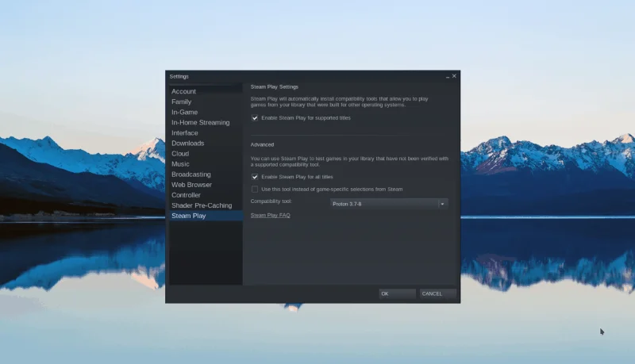Screen dimensions: 635x364
Task: Check Use this tool instead of game-specific selections
Action: click(255, 190)
